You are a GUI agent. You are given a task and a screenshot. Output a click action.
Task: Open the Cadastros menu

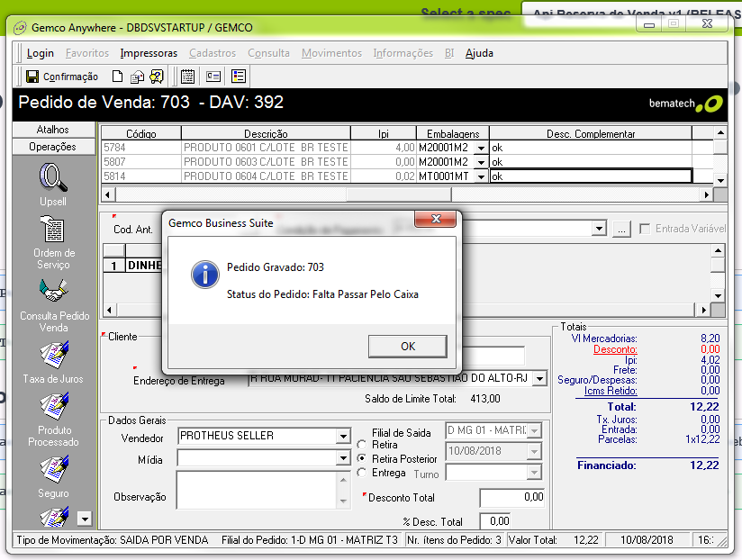tap(213, 53)
